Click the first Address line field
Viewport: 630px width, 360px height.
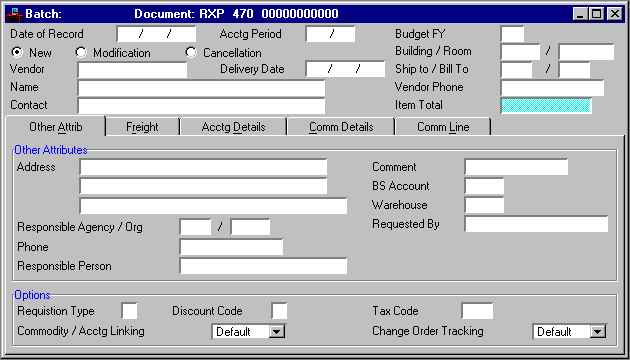point(203,167)
